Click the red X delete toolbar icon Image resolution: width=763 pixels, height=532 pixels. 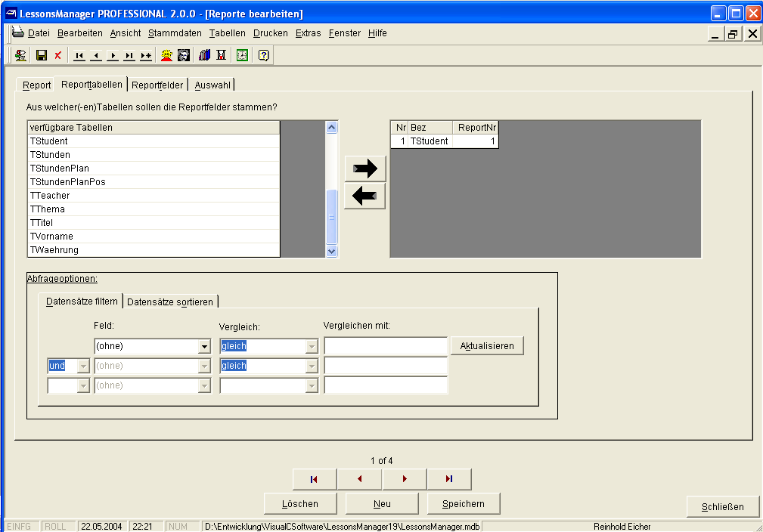[x=57, y=55]
